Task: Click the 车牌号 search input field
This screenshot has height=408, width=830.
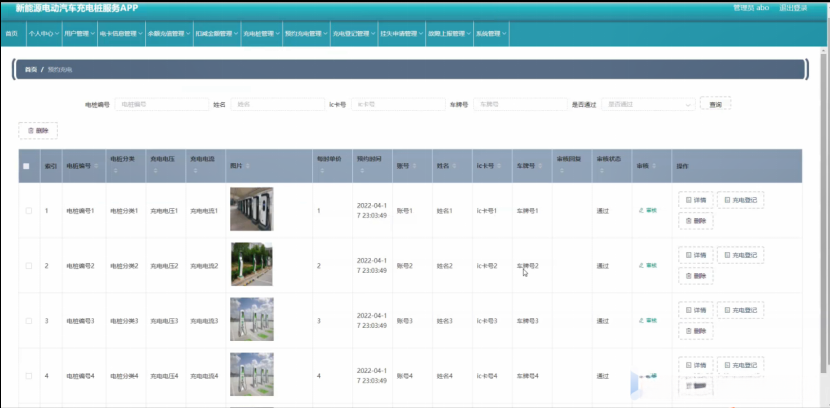Action: (x=515, y=104)
